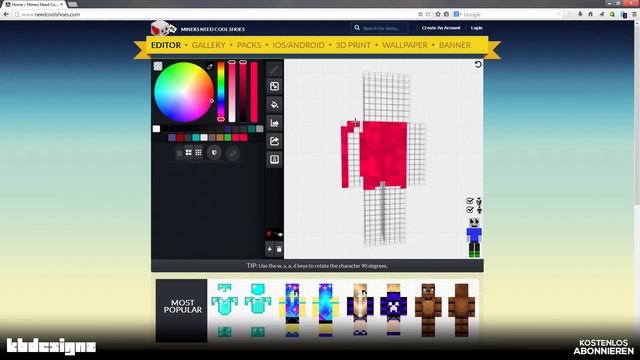640x360 pixels.
Task: Open the BANNER tab
Action: [x=455, y=45]
